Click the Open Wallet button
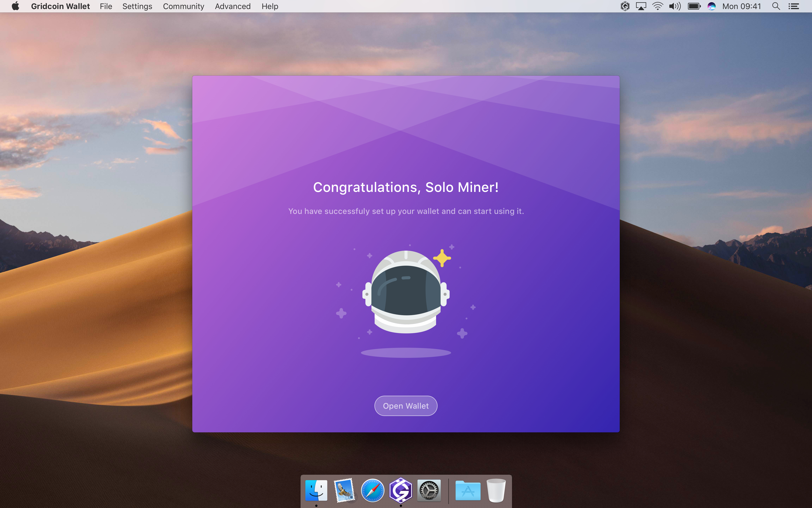 click(x=406, y=406)
